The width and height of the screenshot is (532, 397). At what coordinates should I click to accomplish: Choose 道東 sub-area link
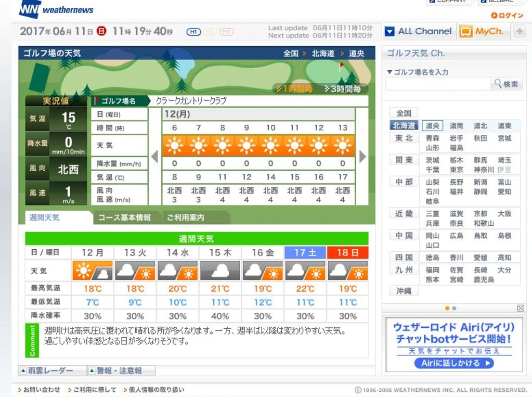504,126
